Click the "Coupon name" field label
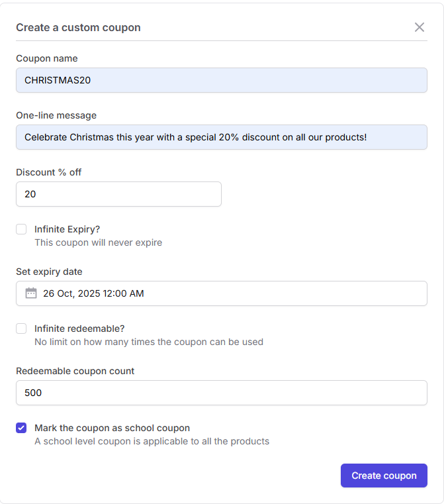Viewport: 444px width, 504px height. point(47,58)
